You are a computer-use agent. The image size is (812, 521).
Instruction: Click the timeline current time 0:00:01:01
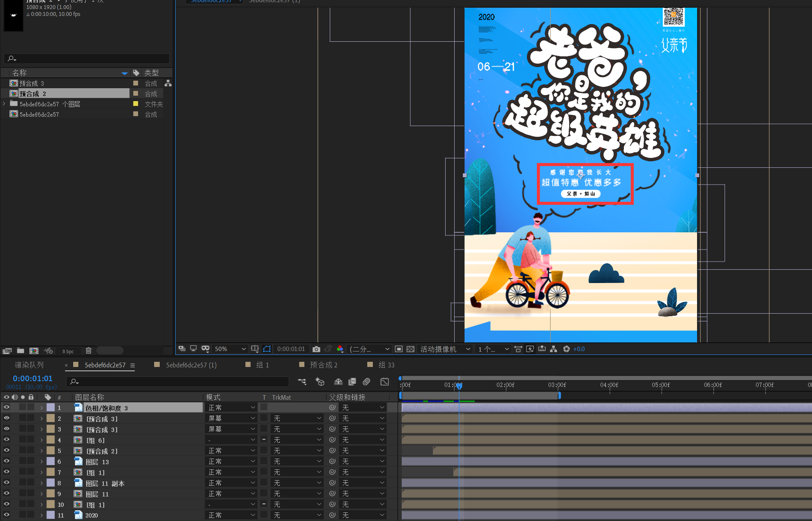33,378
